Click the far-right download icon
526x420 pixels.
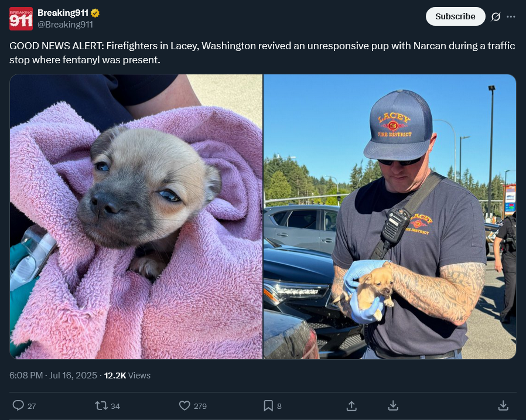[503, 405]
